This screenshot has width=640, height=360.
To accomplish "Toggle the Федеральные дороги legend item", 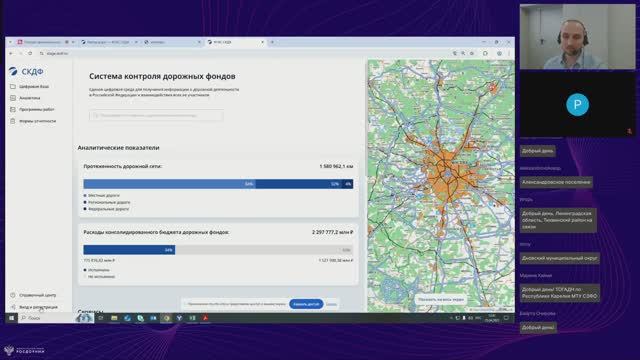I will coord(106,209).
